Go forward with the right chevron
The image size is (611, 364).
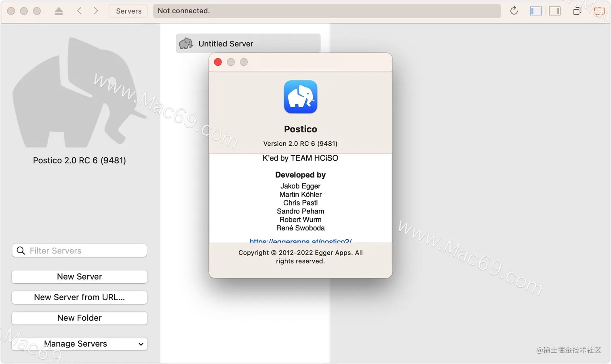(96, 11)
